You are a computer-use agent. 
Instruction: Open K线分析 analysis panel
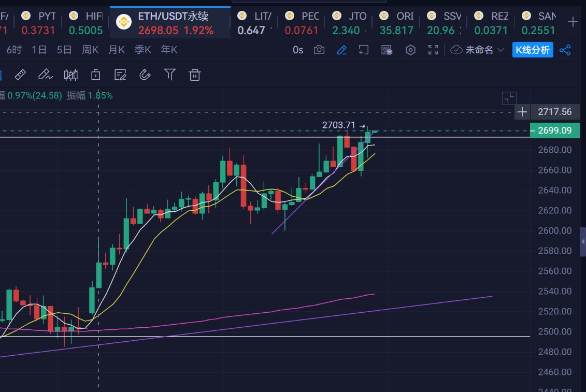(x=533, y=50)
